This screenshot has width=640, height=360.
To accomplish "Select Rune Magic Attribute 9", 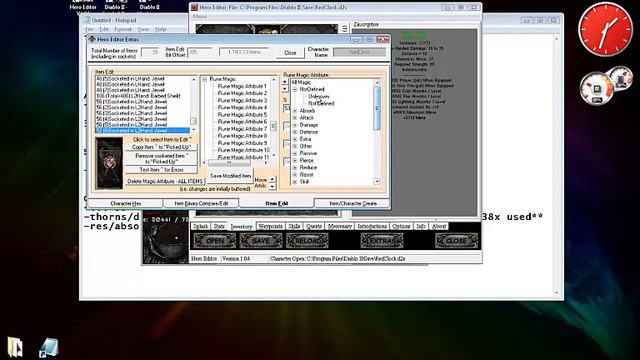I will (x=242, y=143).
